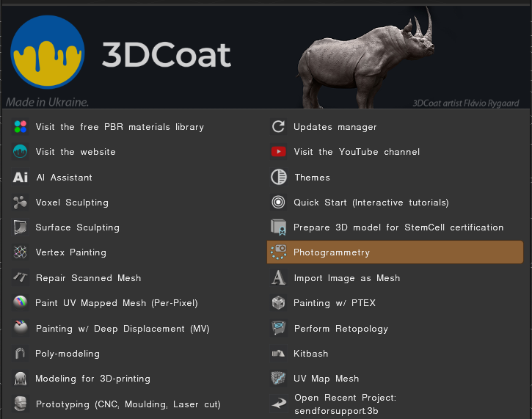Click the Ai assistant icon

21,177
